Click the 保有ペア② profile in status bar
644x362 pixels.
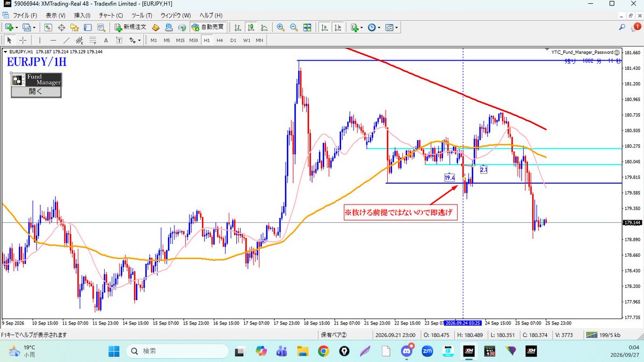(x=334, y=335)
